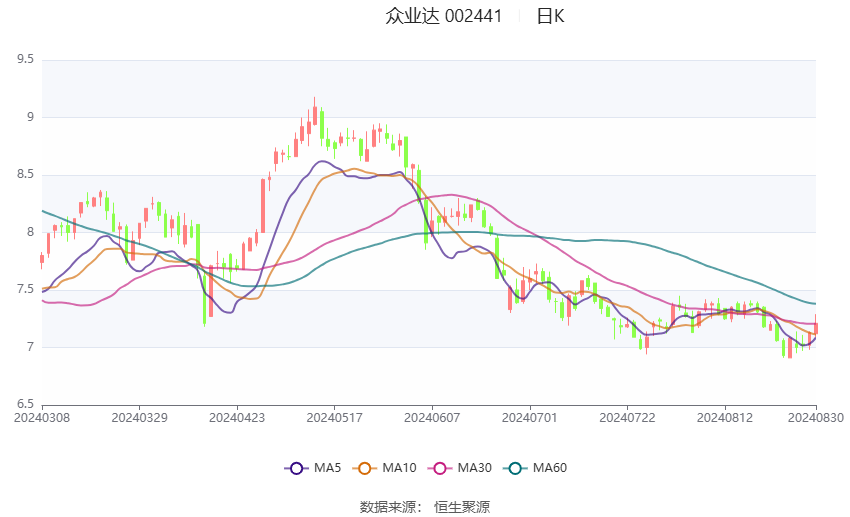The height and width of the screenshot is (517, 850).
Task: Click the MA10 orange legend marker
Action: click(x=366, y=468)
